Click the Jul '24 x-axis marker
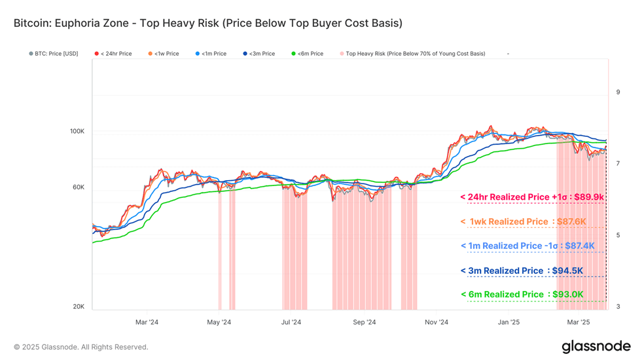 291,322
